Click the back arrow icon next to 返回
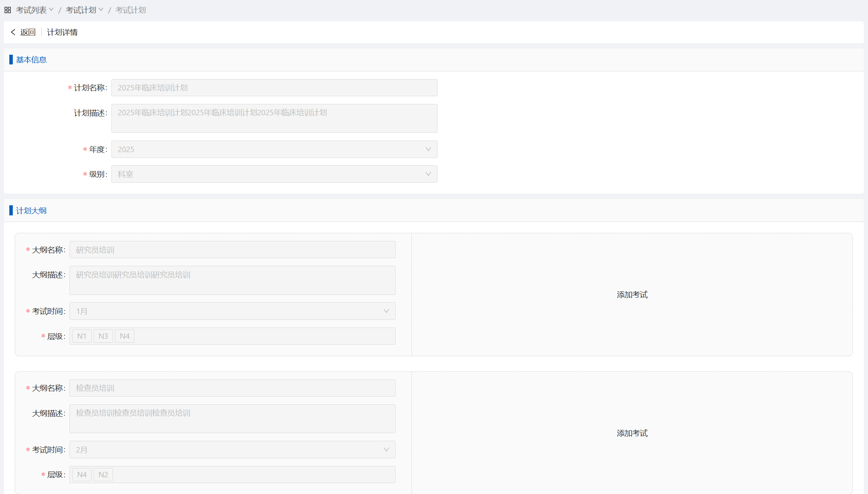Screen dimensions: 868x494 (x=13, y=32)
